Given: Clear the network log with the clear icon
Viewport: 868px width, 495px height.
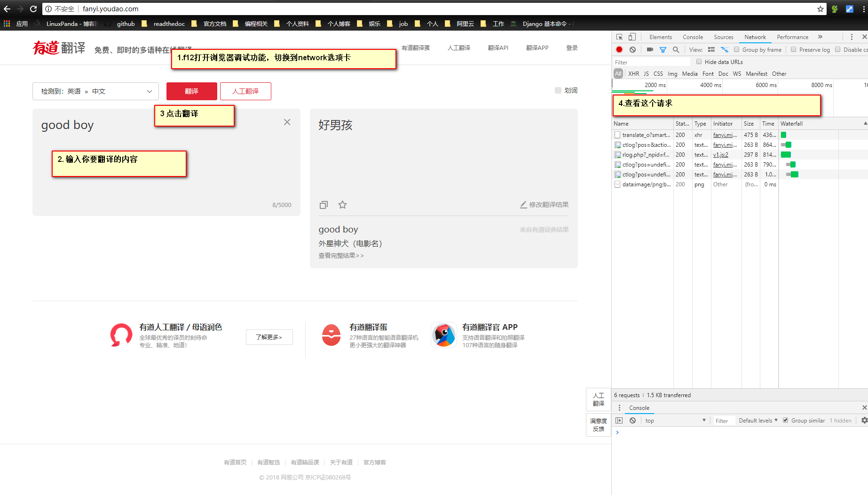Looking at the screenshot, I should [x=632, y=49].
